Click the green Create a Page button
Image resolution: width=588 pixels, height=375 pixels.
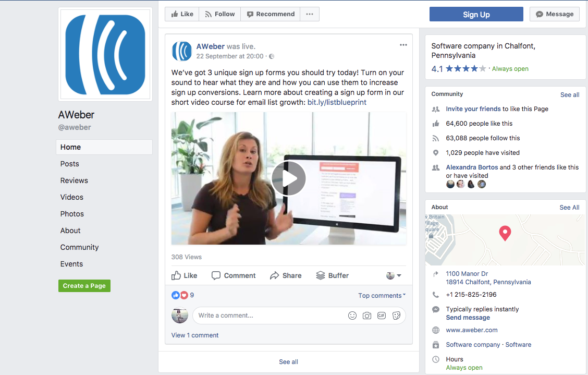84,286
